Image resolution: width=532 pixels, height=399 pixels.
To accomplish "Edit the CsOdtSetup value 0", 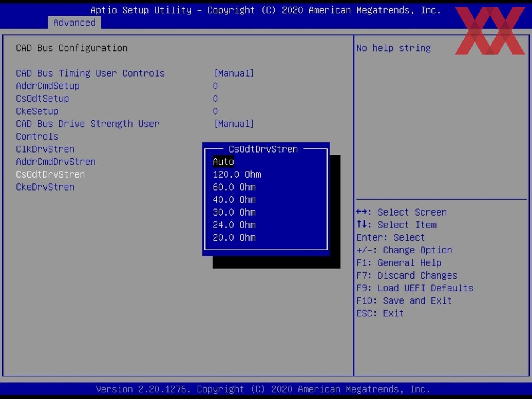I will point(216,99).
